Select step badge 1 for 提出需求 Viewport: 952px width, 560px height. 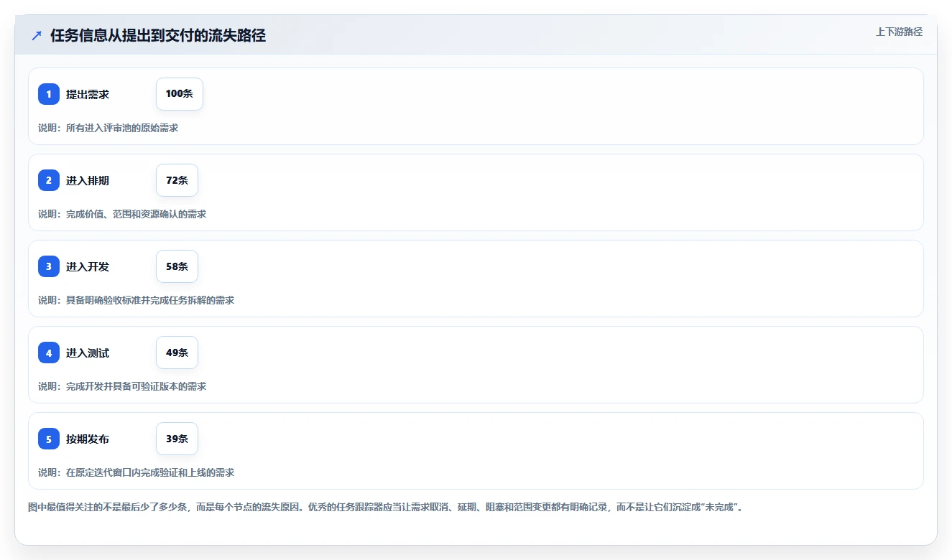49,94
